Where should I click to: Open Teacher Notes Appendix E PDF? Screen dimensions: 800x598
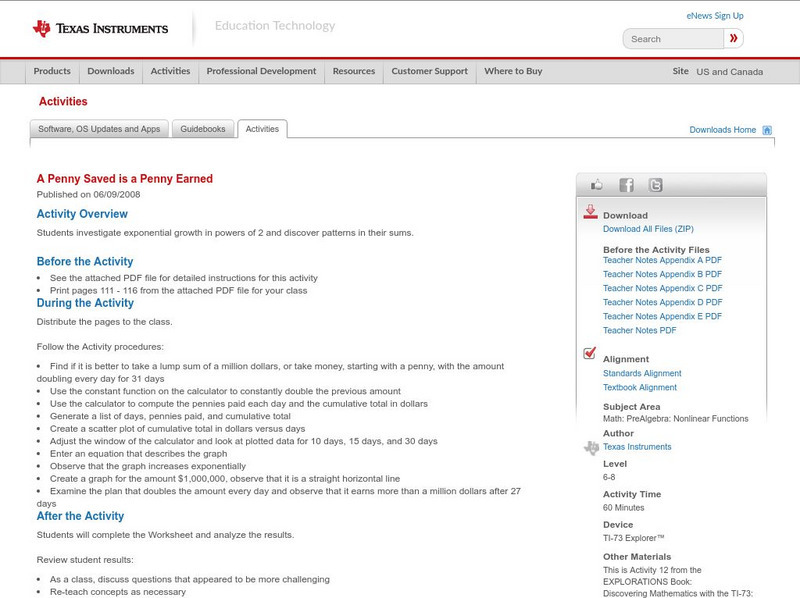point(662,316)
